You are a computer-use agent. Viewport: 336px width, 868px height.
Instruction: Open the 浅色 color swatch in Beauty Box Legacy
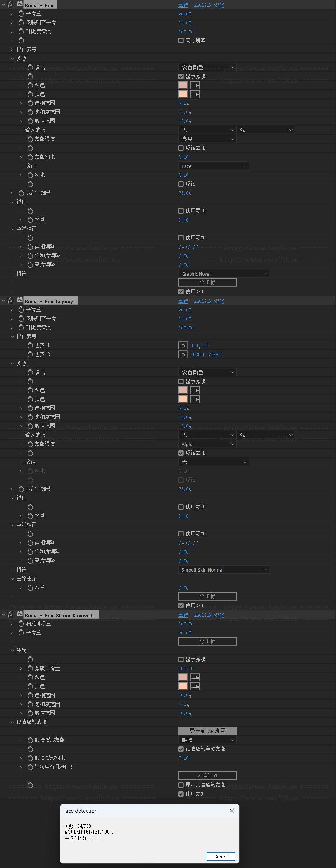point(183,399)
